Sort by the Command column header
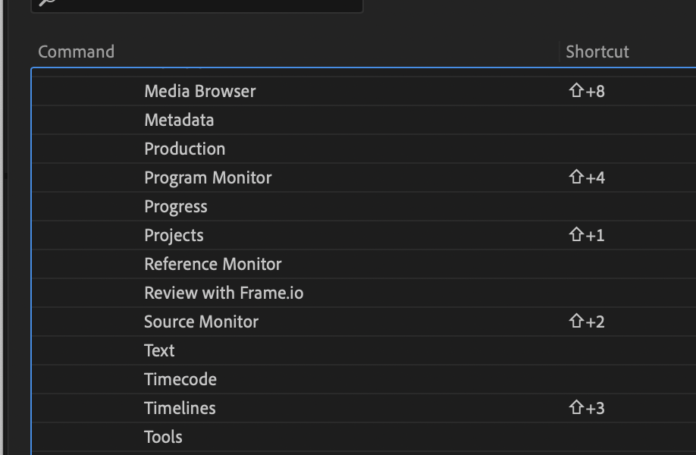The width and height of the screenshot is (696, 455). (76, 52)
